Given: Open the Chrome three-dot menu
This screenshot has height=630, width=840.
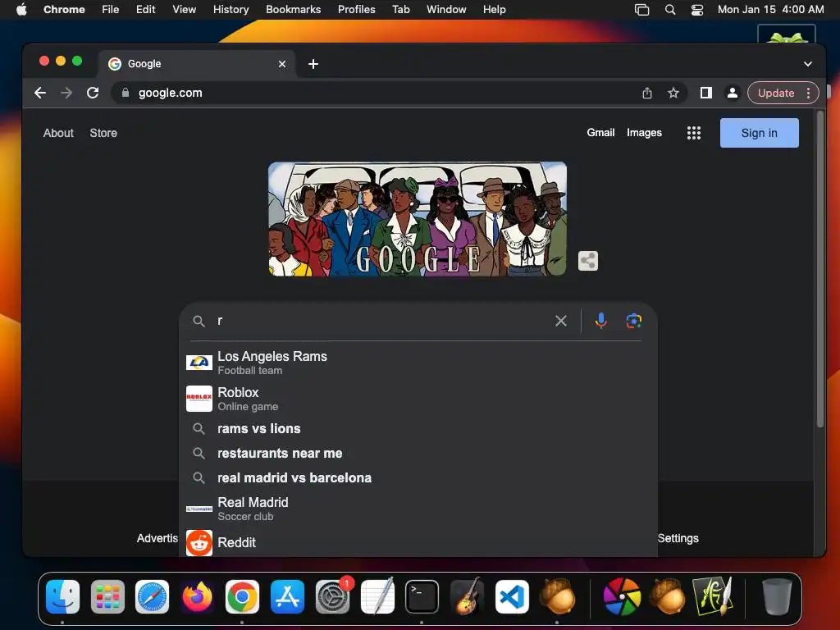Looking at the screenshot, I should tap(808, 93).
